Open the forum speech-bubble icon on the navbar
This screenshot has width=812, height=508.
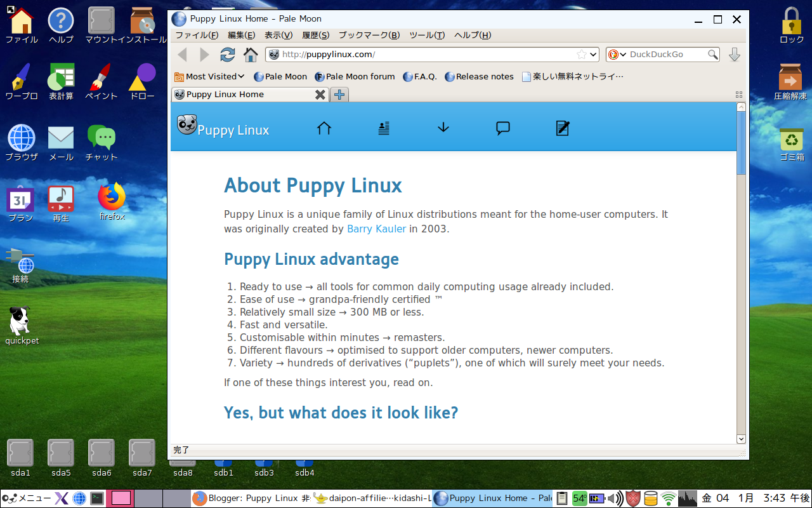502,128
